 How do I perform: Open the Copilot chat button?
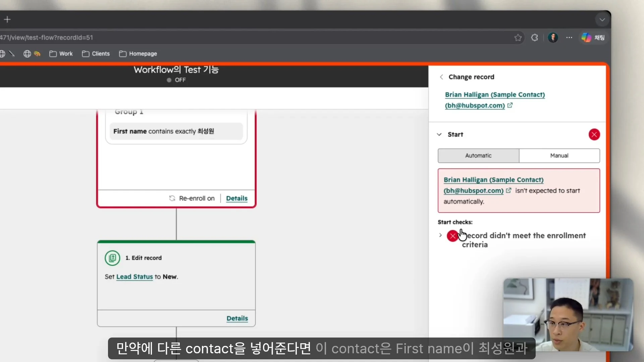click(x=593, y=38)
